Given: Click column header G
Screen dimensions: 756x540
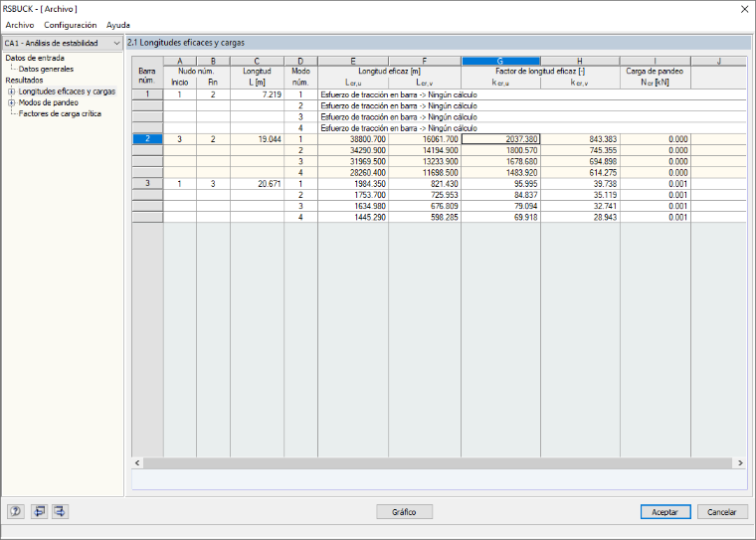Looking at the screenshot, I should point(500,62).
